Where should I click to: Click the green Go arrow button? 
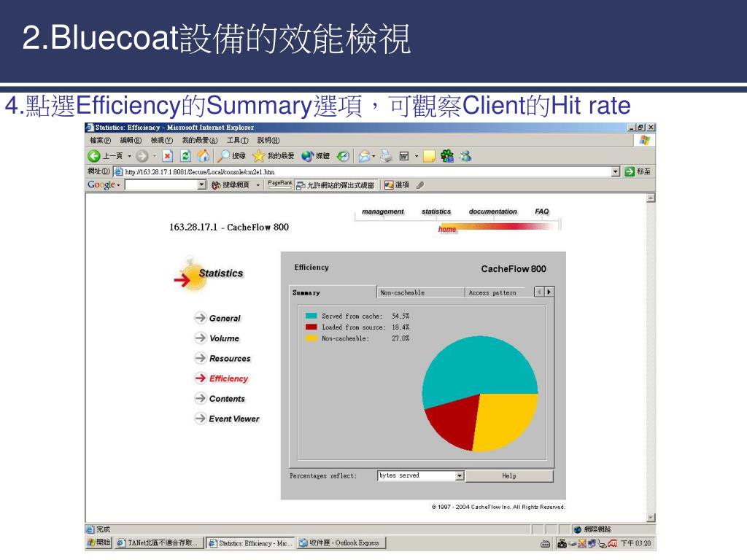coord(630,171)
